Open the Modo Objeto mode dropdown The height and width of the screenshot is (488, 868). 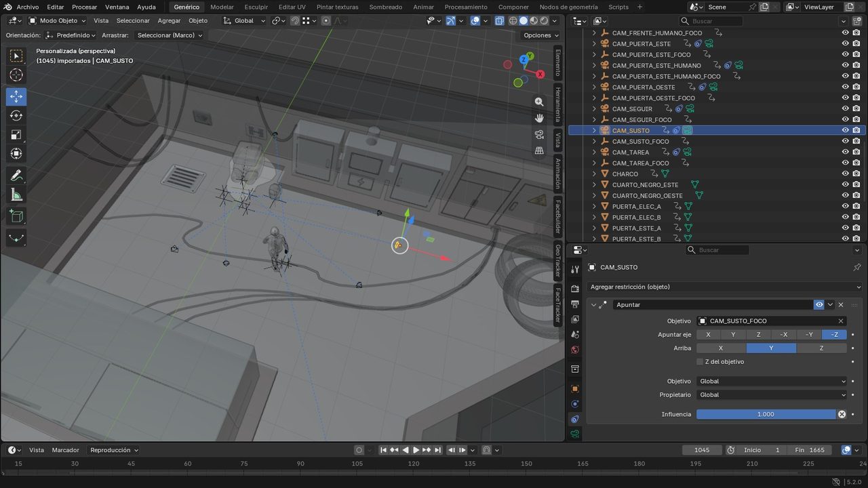[x=57, y=20]
